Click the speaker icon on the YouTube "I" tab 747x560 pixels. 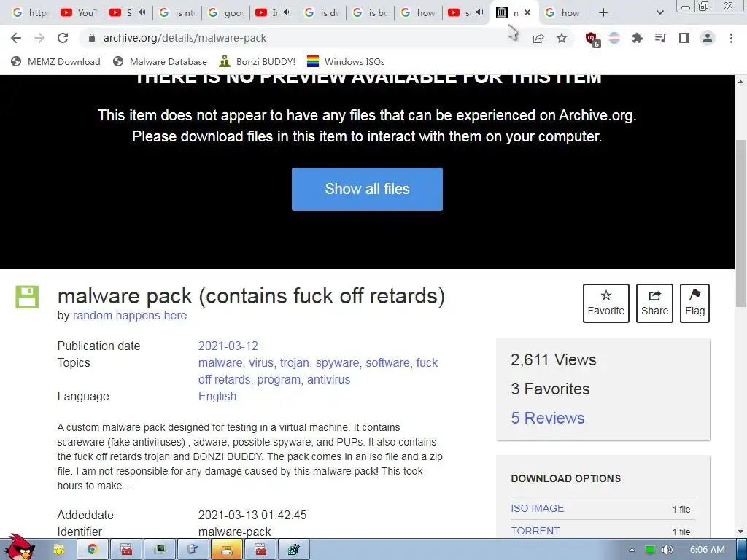tap(287, 13)
